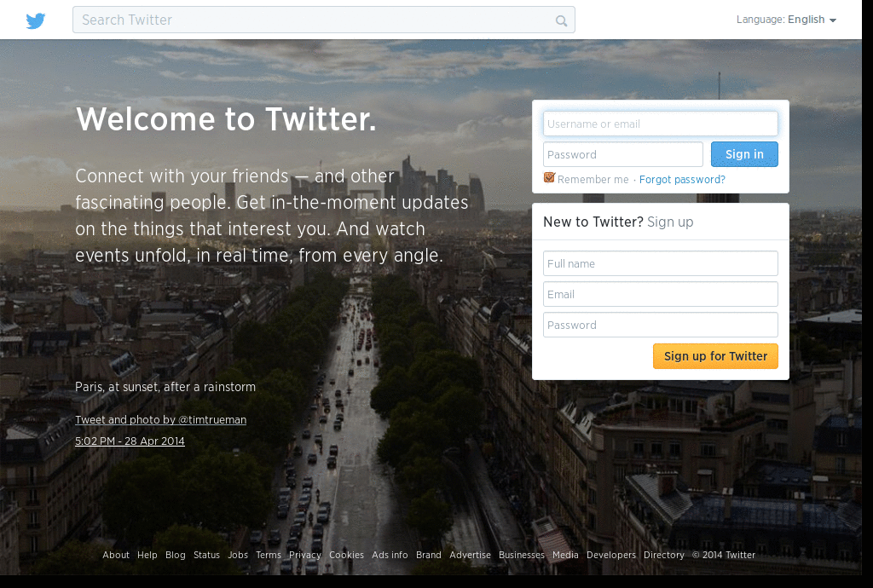Viewport: 873px width, 588px height.
Task: Click the Full name field
Action: [x=661, y=263]
